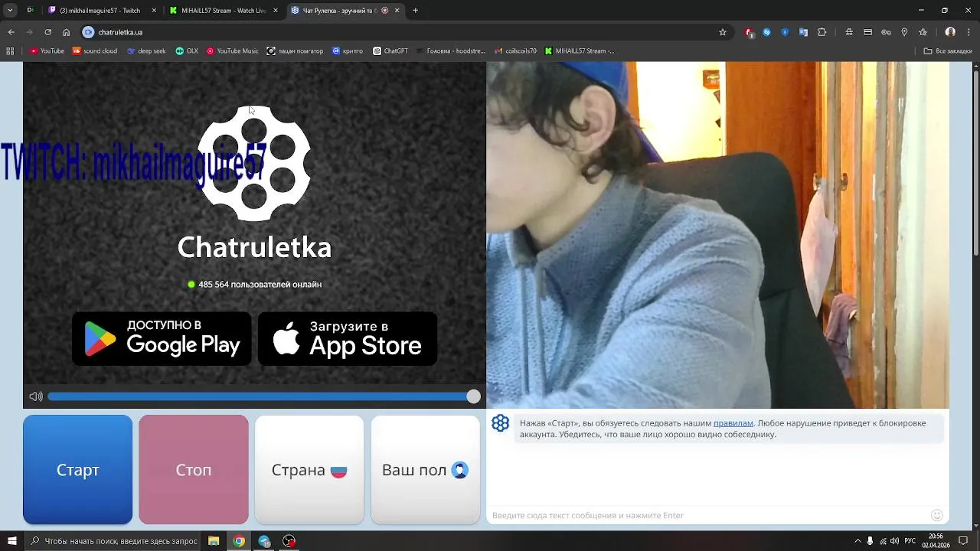Open the YouTube Music bookmark
This screenshot has height=551, width=980.
[x=233, y=51]
